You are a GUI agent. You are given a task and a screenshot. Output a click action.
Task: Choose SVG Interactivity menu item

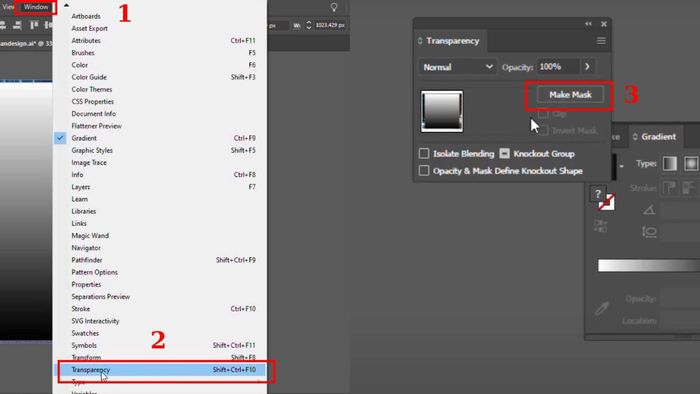(161, 321)
